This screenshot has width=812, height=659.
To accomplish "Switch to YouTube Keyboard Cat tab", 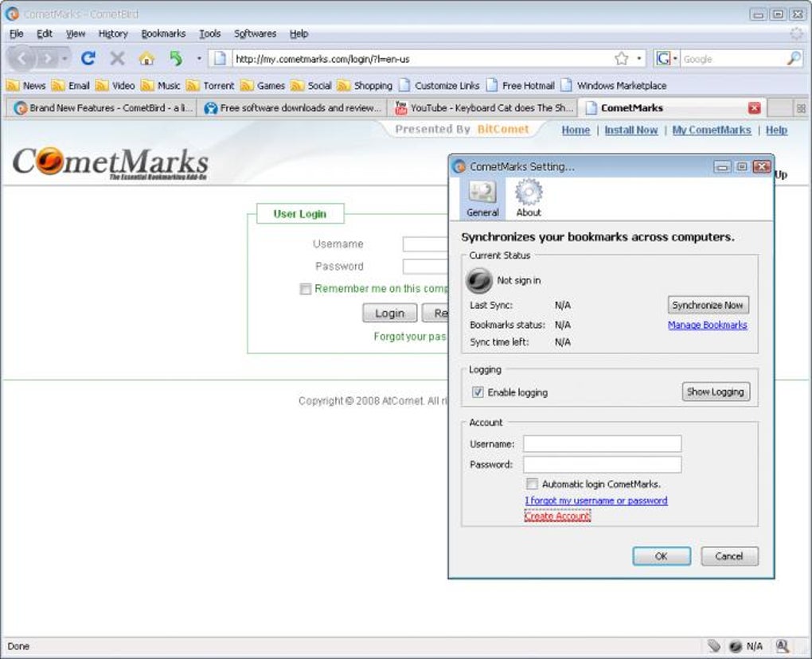I will tap(484, 108).
